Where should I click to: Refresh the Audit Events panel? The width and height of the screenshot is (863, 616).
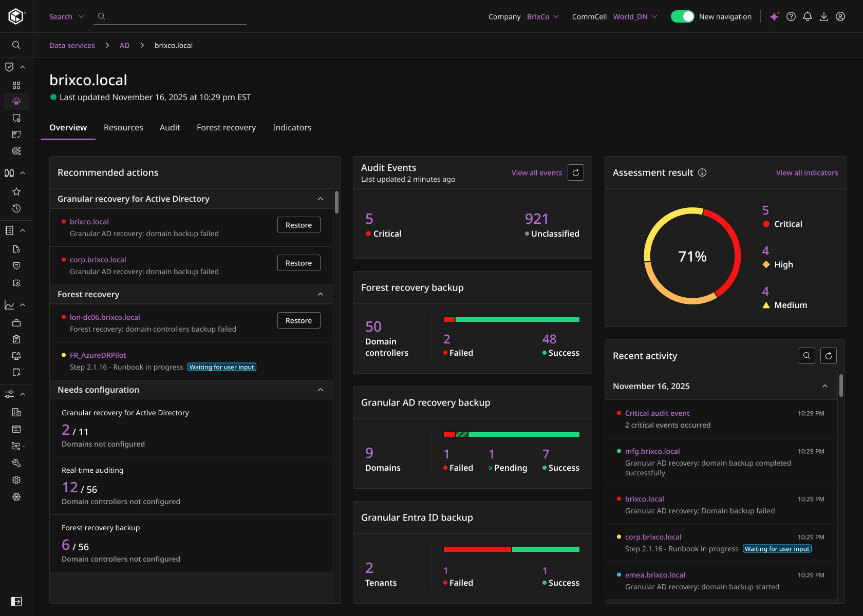pyautogui.click(x=576, y=173)
